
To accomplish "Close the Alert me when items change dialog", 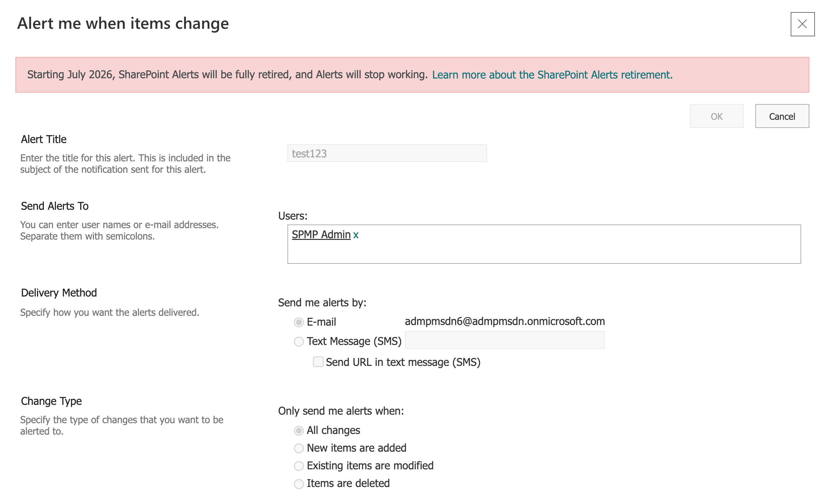I will pos(803,24).
